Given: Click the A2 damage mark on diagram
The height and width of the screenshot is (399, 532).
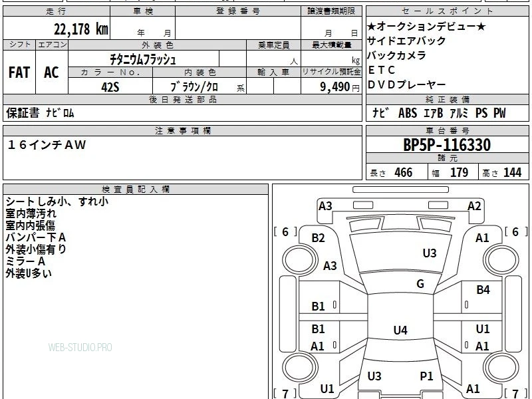Looking at the screenshot, I should point(474,206).
